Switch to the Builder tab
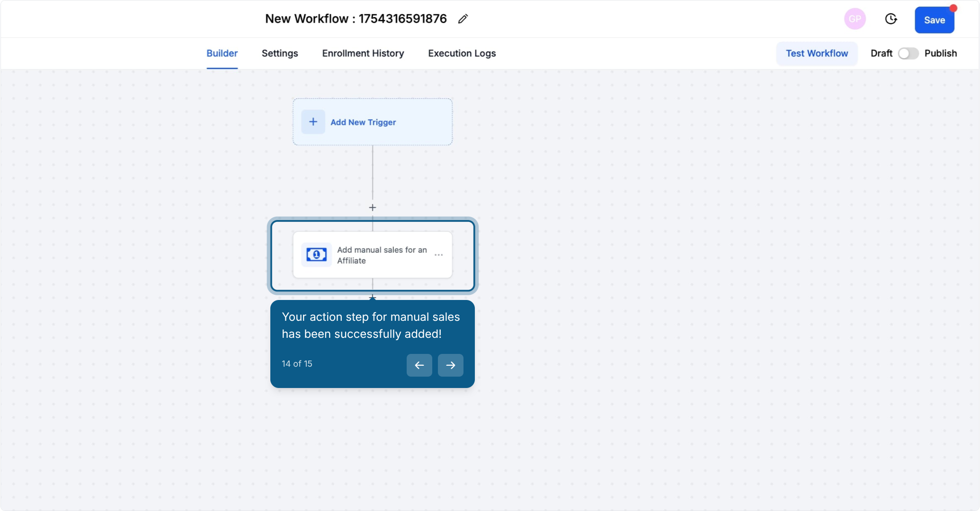This screenshot has height=511, width=980. coord(222,53)
